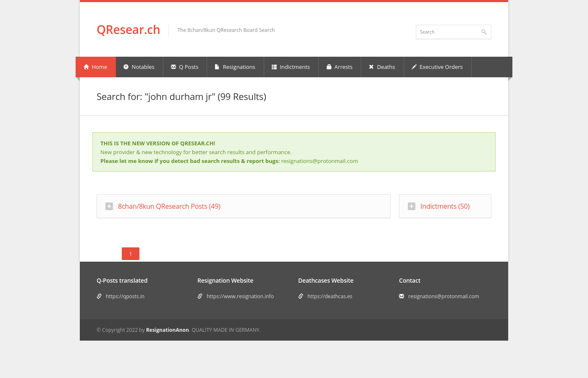This screenshot has height=378, width=588.
Task: Click 'THIS IS THE NEW VERSION' notice heading
Action: point(158,143)
